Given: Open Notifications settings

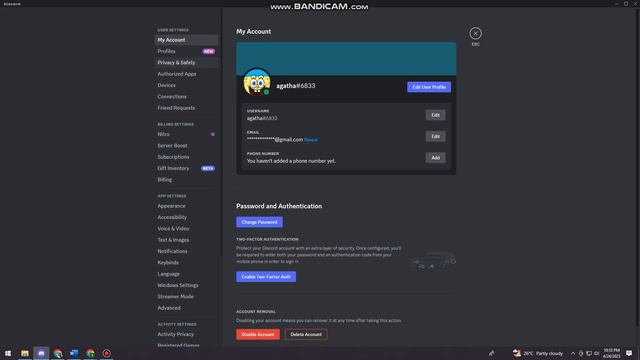Looking at the screenshot, I should coord(186,251).
